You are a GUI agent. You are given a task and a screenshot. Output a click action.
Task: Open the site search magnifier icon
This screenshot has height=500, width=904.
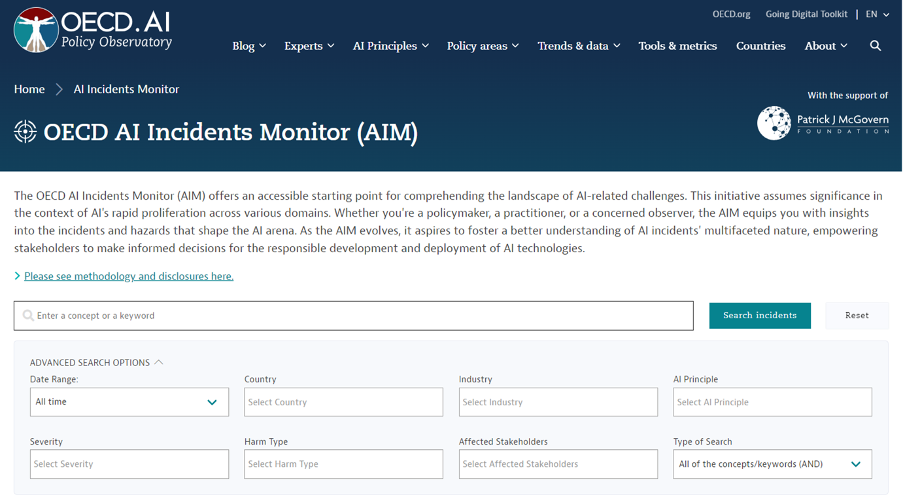875,46
